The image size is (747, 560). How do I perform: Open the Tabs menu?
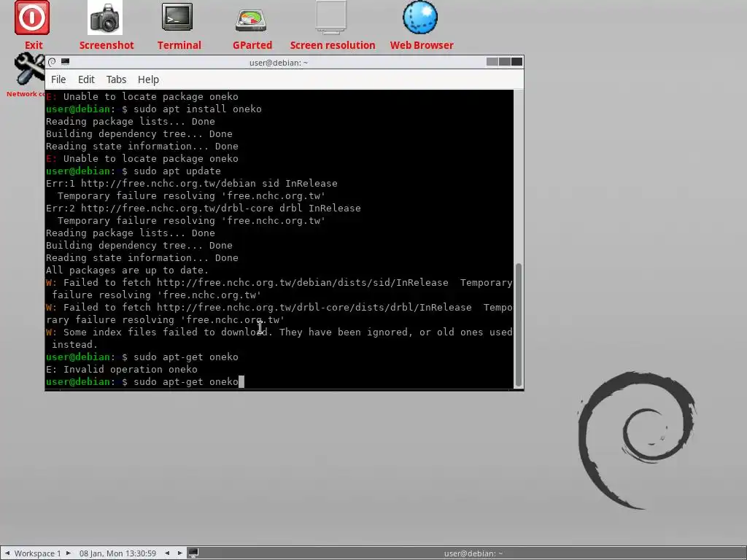click(x=116, y=79)
